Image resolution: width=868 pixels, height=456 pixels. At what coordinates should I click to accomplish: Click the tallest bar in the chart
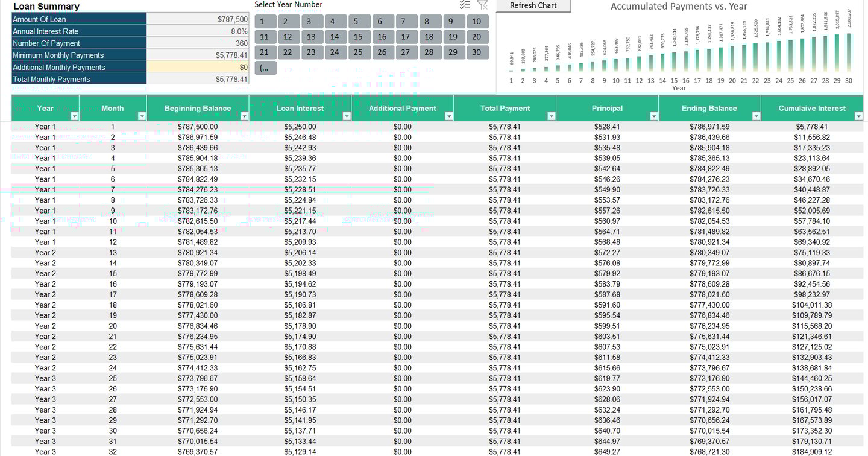849,57
